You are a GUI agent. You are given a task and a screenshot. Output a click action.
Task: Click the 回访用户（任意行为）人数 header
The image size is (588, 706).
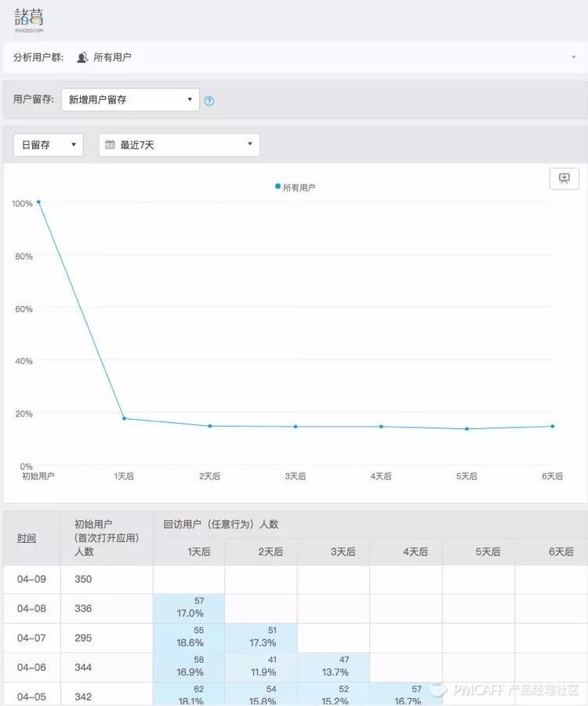tap(221, 525)
